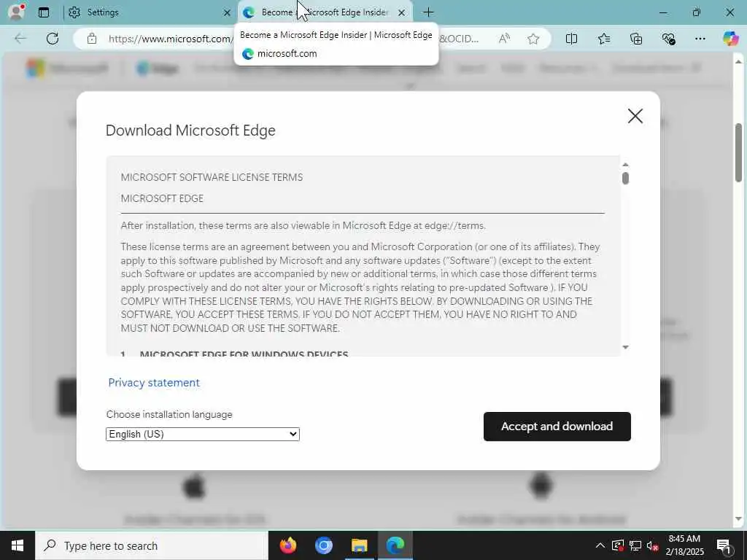This screenshot has width=747, height=560.
Task: Open Browser essentials heart icon
Action: tap(668, 39)
